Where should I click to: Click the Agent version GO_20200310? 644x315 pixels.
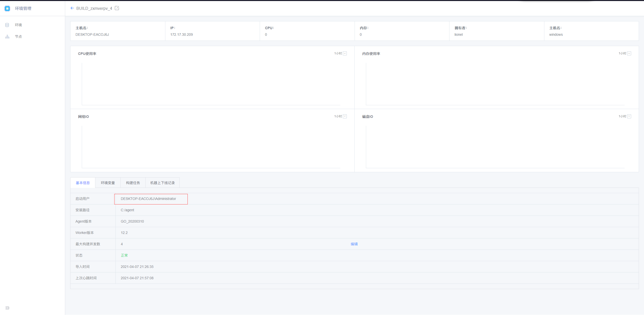(132, 221)
